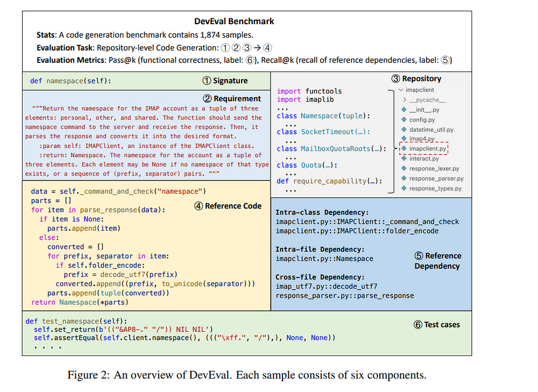Click the 'imap_utf7.py::decode_utf7' dependency
538x392 pixels.
(x=327, y=287)
